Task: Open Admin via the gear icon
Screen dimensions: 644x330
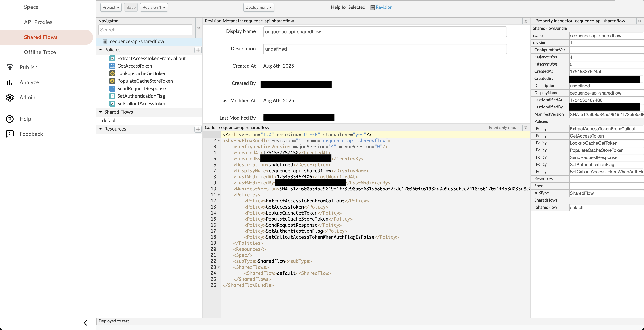Action: (x=9, y=97)
